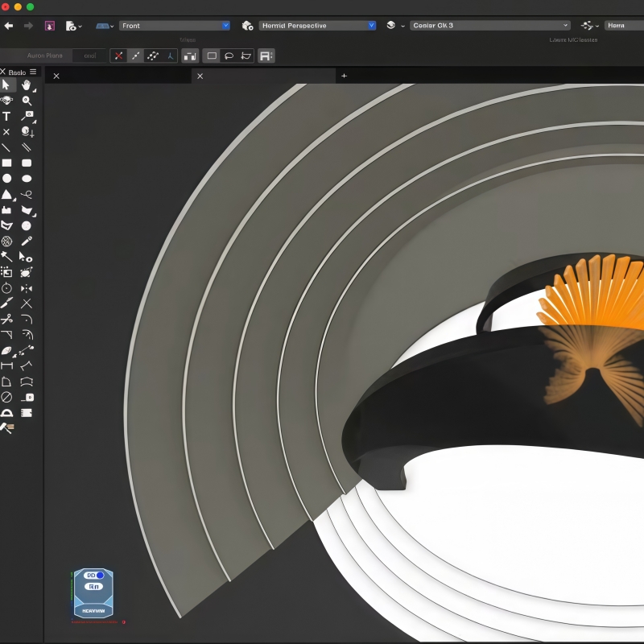Image resolution: width=644 pixels, height=644 pixels.
Task: Select the circle-slash tool
Action: click(6, 398)
